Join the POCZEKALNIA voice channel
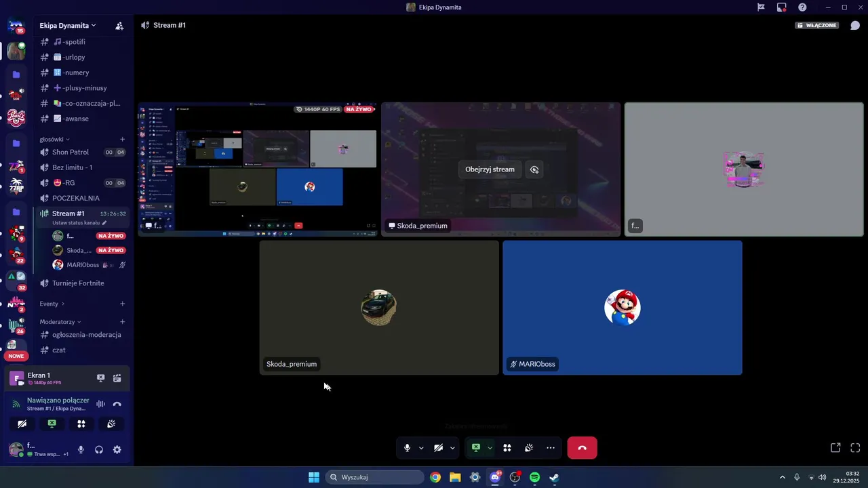 [x=81, y=198]
